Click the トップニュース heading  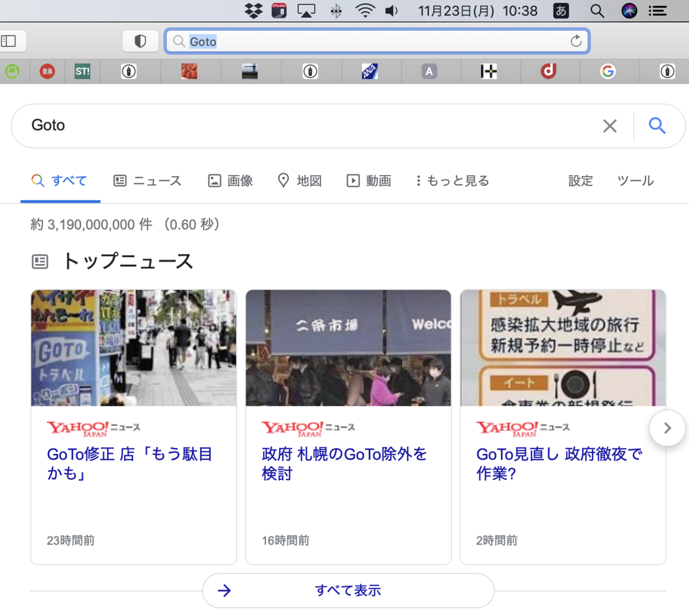(x=128, y=261)
